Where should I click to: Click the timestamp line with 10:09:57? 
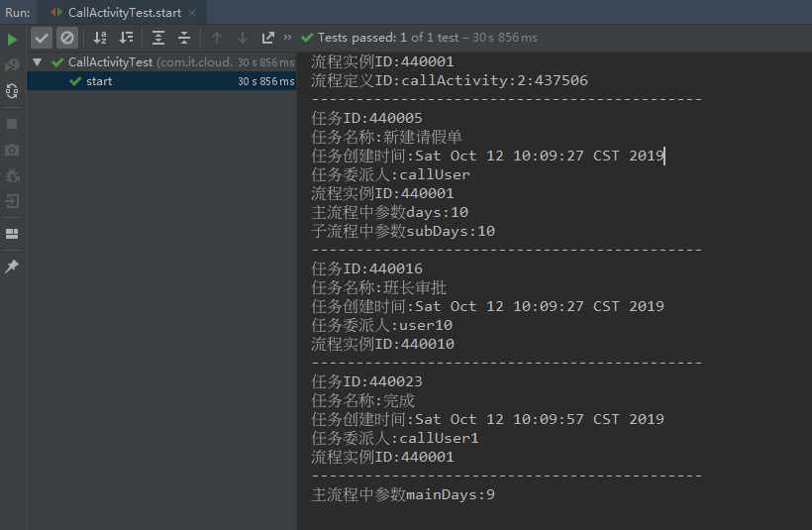tap(487, 419)
